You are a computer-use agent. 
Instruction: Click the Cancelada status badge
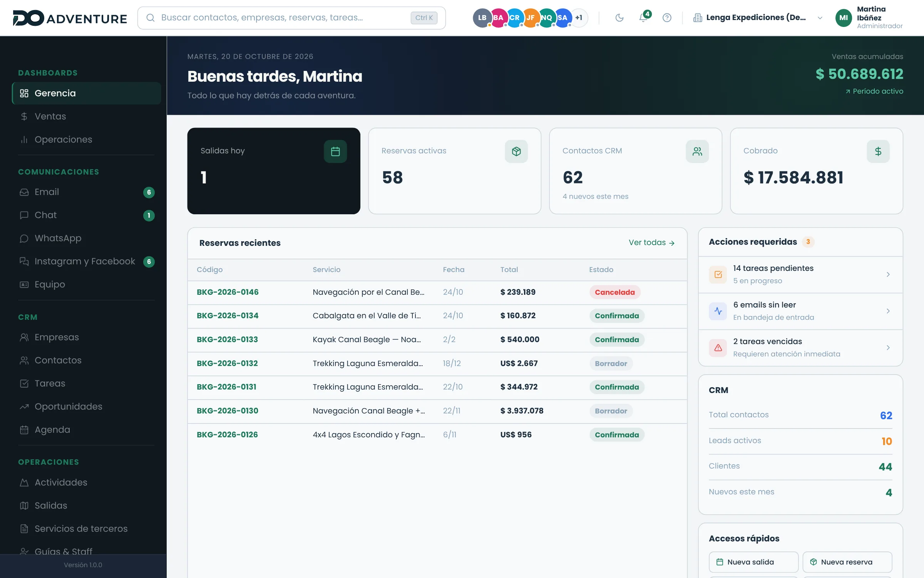tap(615, 292)
